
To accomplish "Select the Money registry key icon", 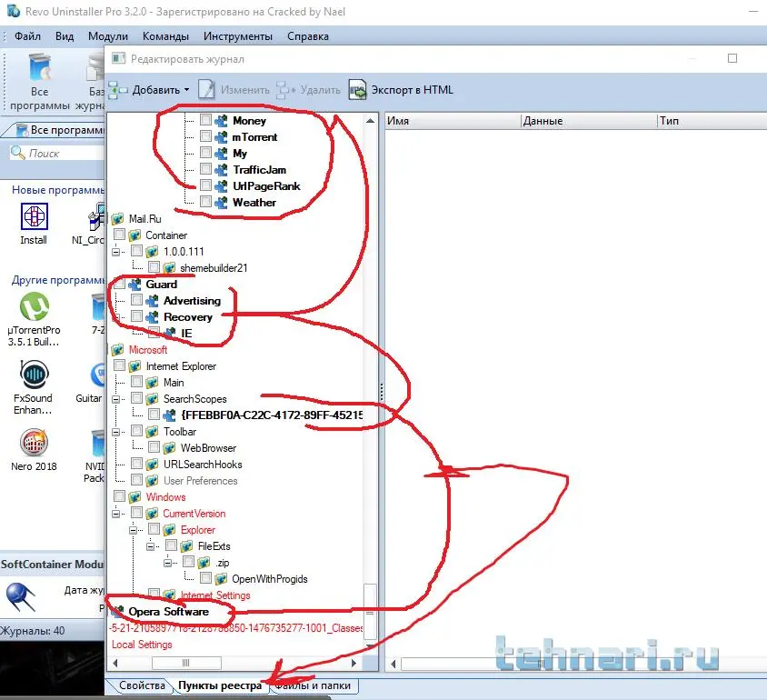I will click(x=221, y=120).
